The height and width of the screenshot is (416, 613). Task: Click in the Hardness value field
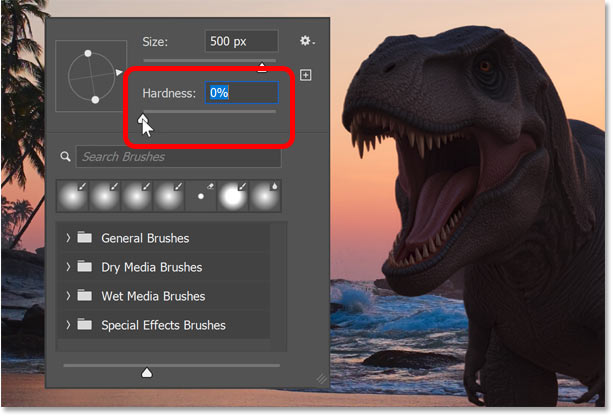tap(241, 93)
